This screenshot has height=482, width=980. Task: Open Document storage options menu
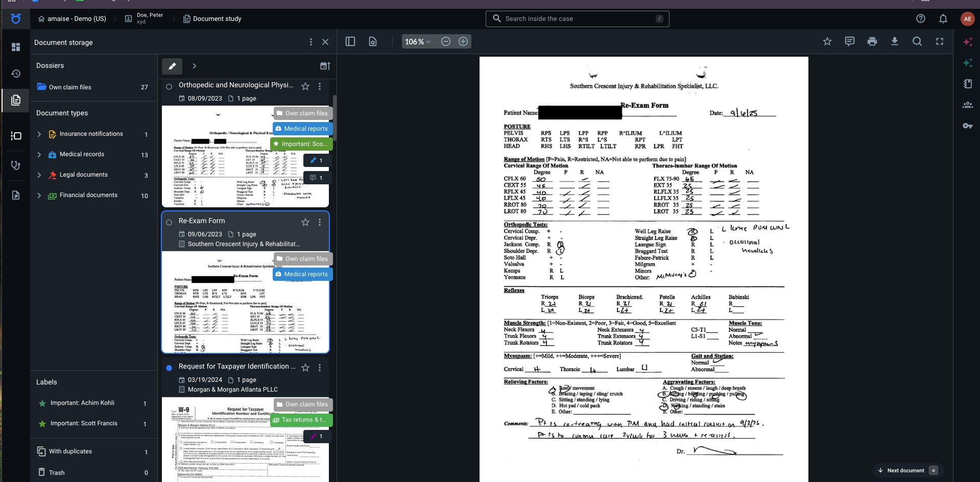(x=310, y=42)
